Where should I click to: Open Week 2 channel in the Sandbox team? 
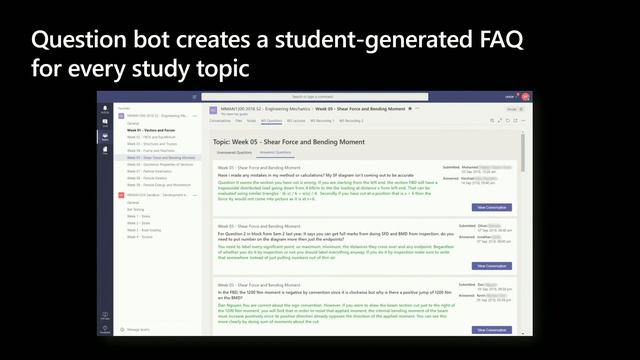pyautogui.click(x=138, y=223)
